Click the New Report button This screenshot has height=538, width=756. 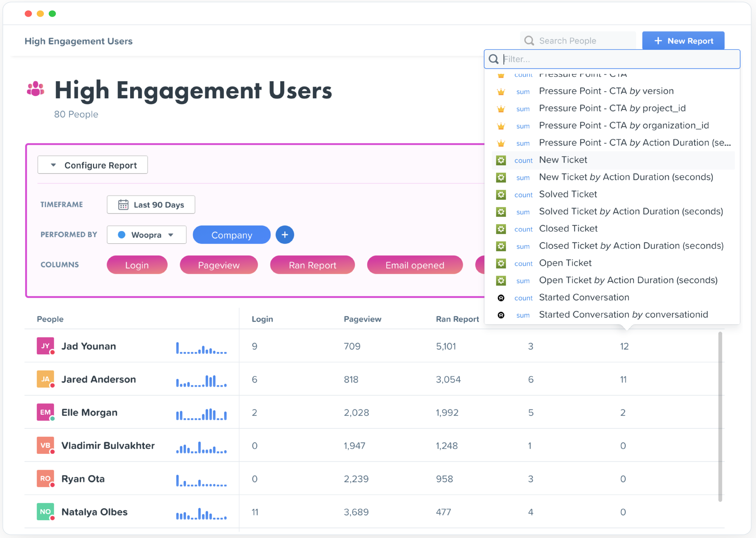683,41
